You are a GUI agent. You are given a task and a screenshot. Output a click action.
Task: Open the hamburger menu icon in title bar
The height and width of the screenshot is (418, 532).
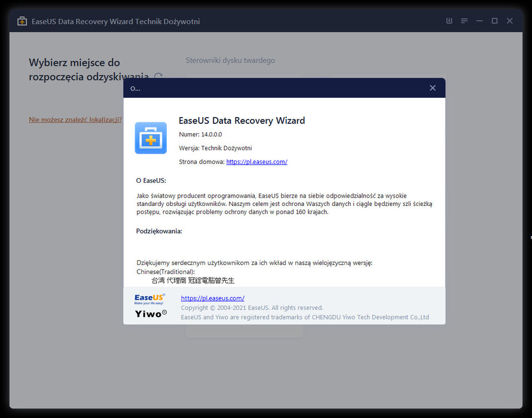click(x=464, y=21)
